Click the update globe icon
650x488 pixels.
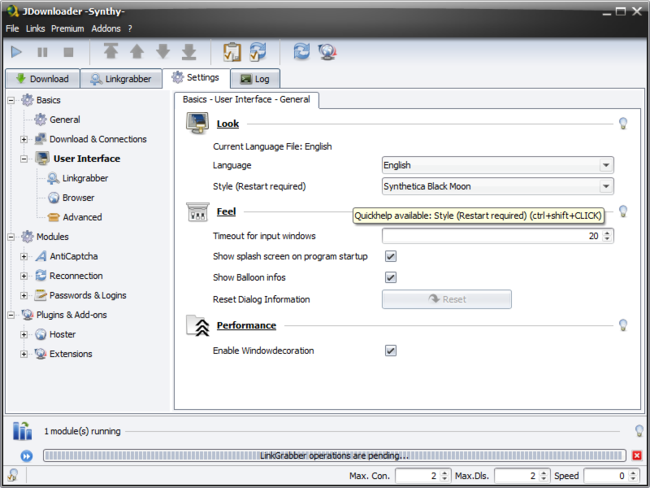327,52
